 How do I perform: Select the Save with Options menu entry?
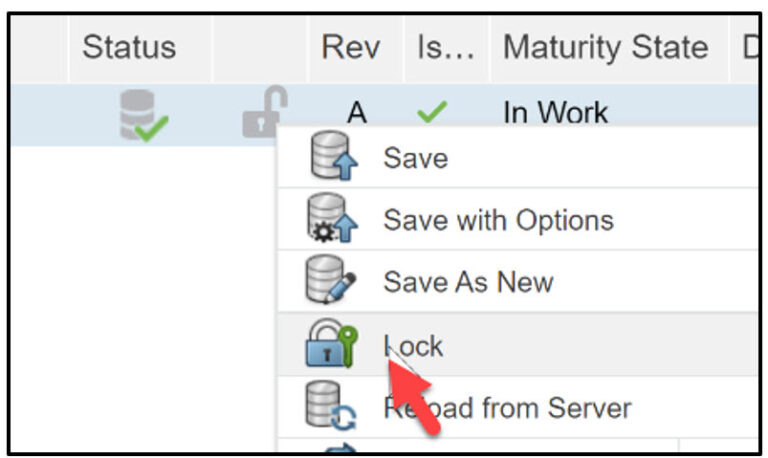(498, 220)
